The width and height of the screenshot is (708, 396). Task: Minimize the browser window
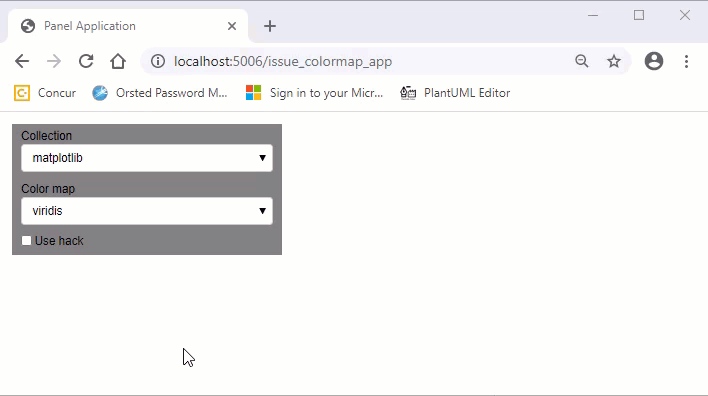coord(593,15)
